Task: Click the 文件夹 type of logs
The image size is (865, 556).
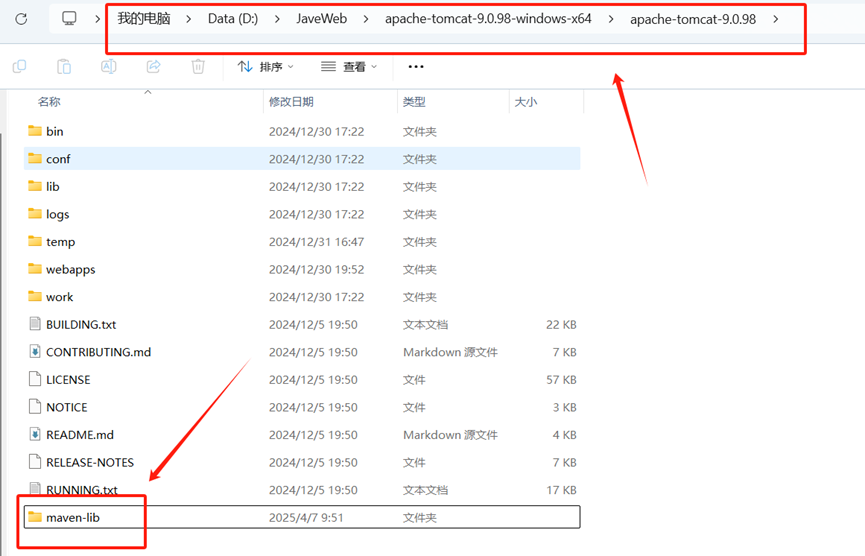Action: click(420, 214)
